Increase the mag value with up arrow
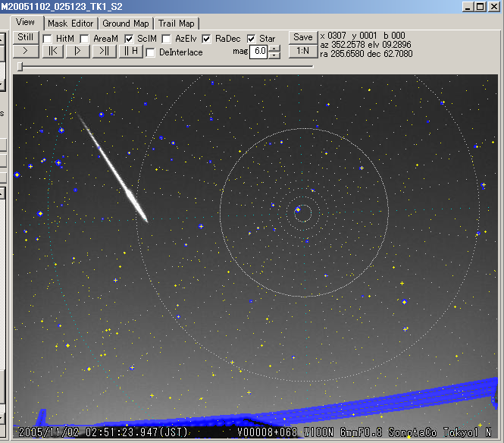This screenshot has height=443, width=504. 274,48
